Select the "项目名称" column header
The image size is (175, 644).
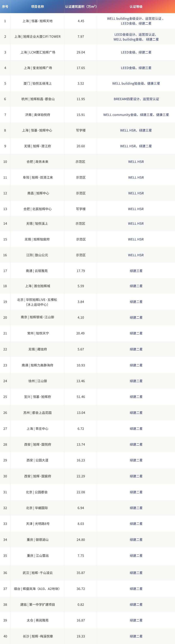[x=37, y=6]
